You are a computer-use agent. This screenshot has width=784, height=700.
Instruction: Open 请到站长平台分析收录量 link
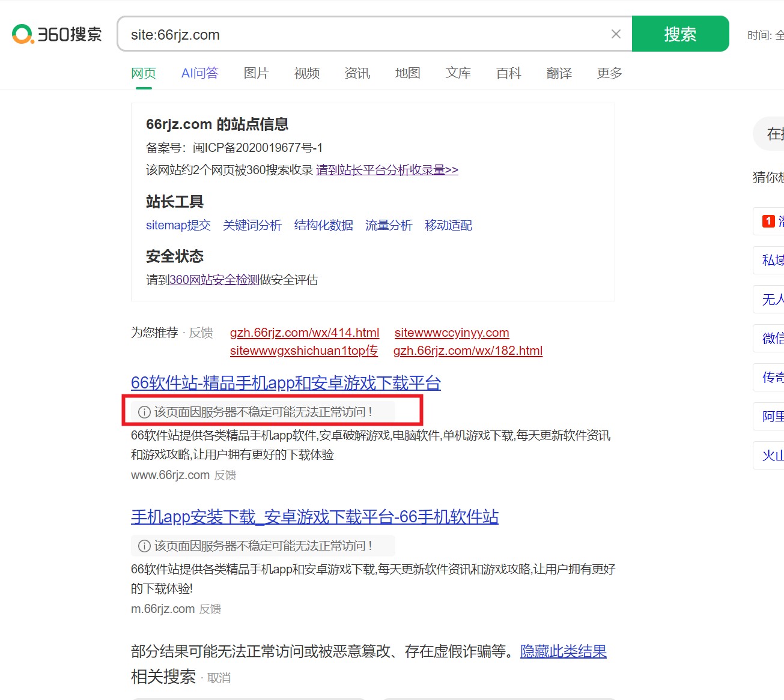pyautogui.click(x=387, y=170)
